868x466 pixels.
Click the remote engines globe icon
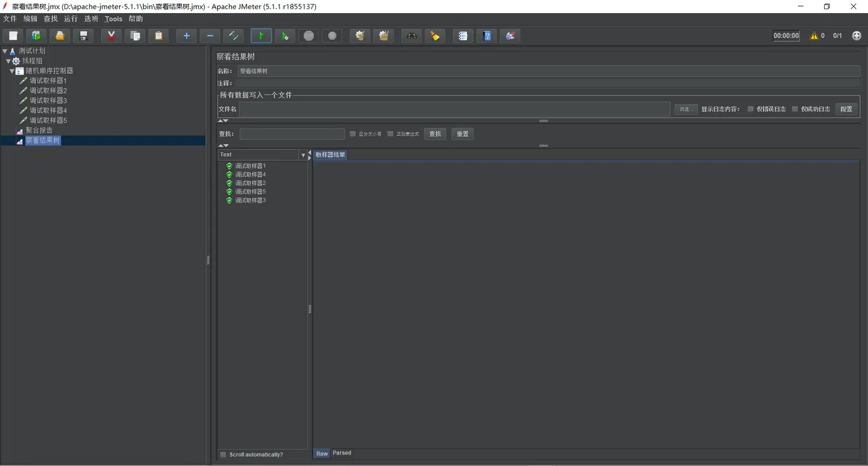click(857, 36)
